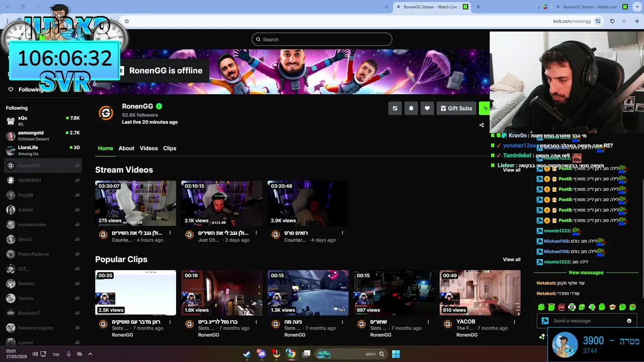Select the Videos channel tab
This screenshot has width=644, height=362.
pyautogui.click(x=148, y=148)
